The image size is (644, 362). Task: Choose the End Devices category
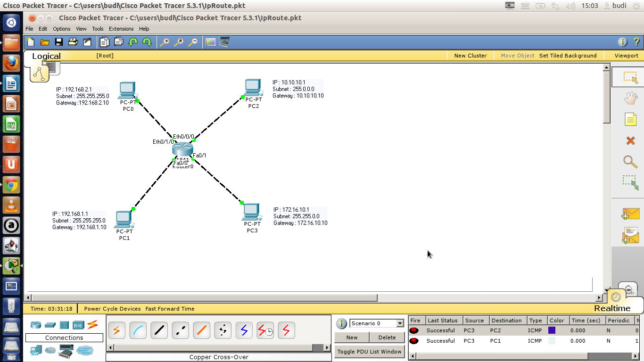pyautogui.click(x=36, y=350)
